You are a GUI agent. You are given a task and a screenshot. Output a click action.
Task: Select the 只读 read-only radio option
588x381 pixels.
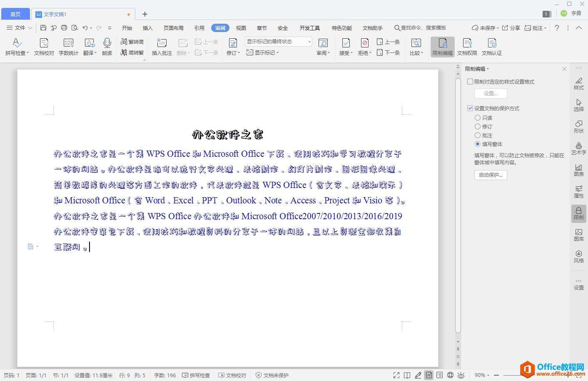(x=478, y=118)
